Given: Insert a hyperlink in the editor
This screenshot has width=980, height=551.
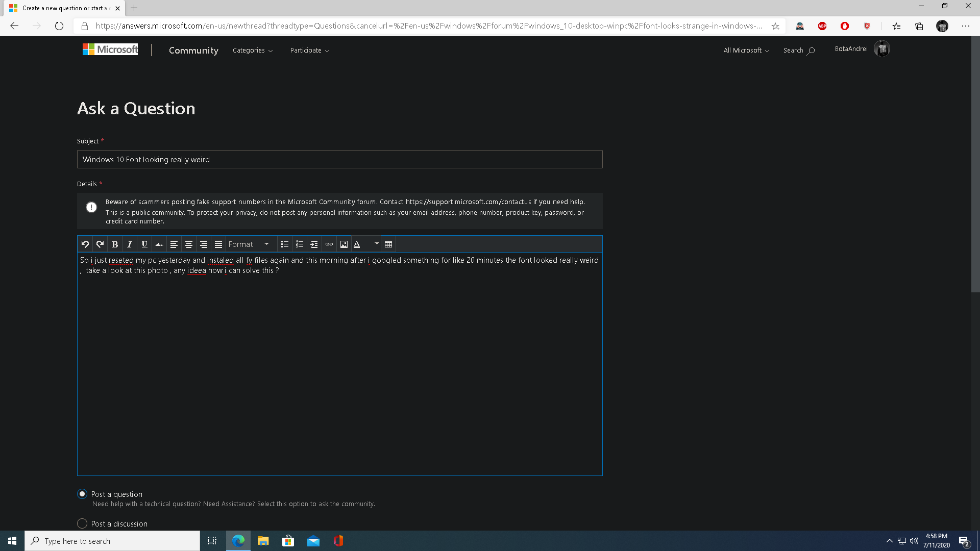Looking at the screenshot, I should (329, 244).
